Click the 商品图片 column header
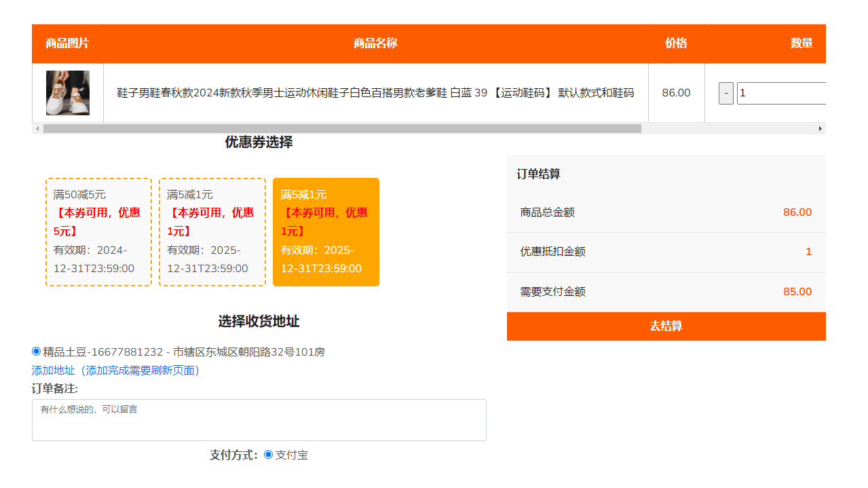This screenshot has width=868, height=488. [67, 43]
